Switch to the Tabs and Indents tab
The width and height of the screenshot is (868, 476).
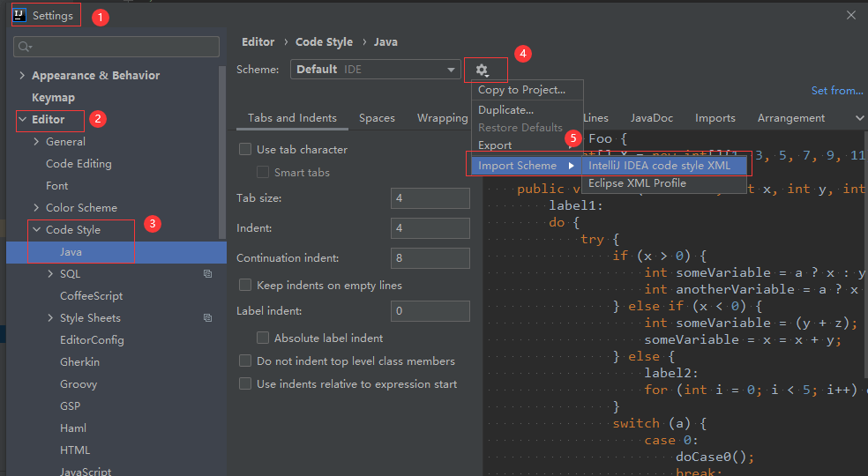pyautogui.click(x=292, y=118)
